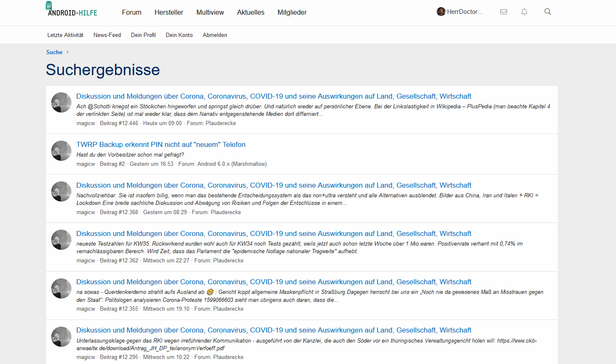This screenshot has height=364, width=616.
Task: Open the Plauderecke forum link next to Mittwoch um 19:10
Action: click(x=228, y=309)
